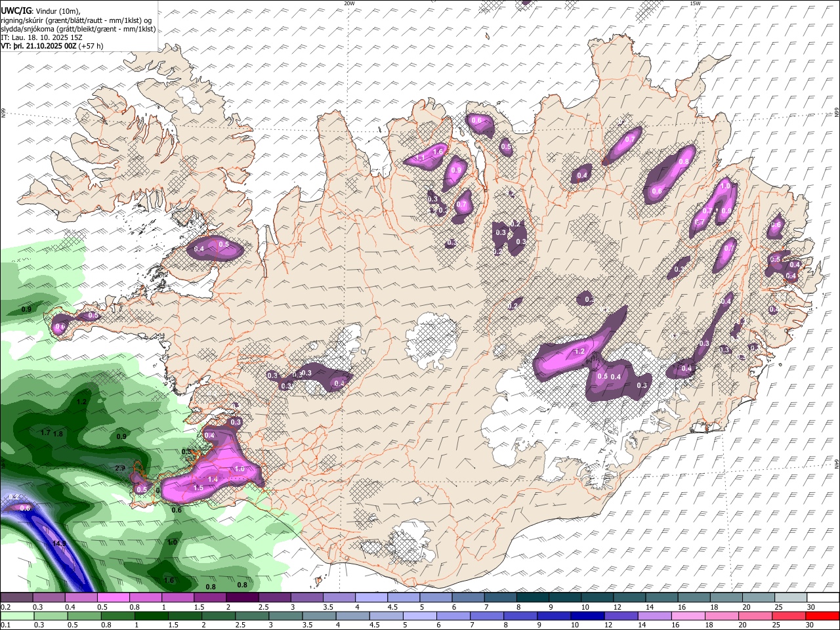The width and height of the screenshot is (840, 630).
Task: Click the 14.9 rainfall value in the blue band
Action: (x=60, y=544)
